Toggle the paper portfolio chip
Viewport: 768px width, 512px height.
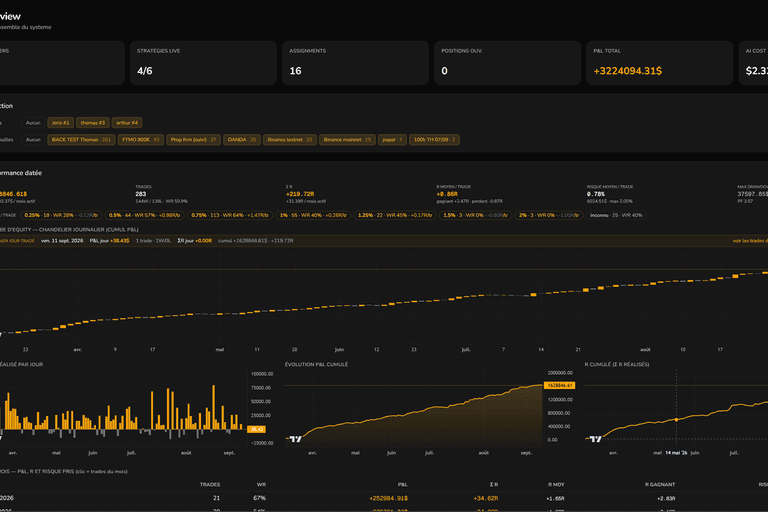pos(392,140)
